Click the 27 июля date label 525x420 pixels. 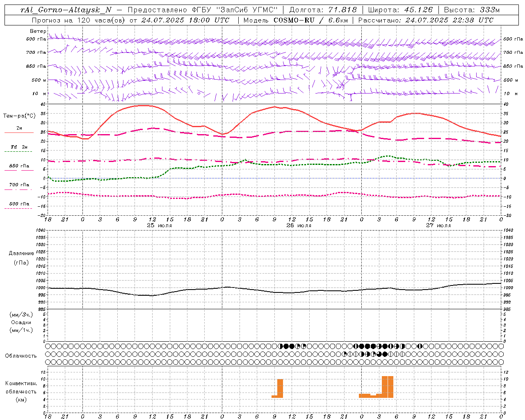click(438, 226)
